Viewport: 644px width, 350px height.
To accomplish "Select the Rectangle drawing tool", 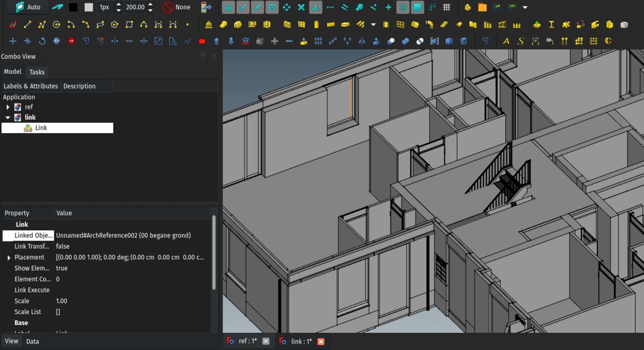I will click(129, 25).
